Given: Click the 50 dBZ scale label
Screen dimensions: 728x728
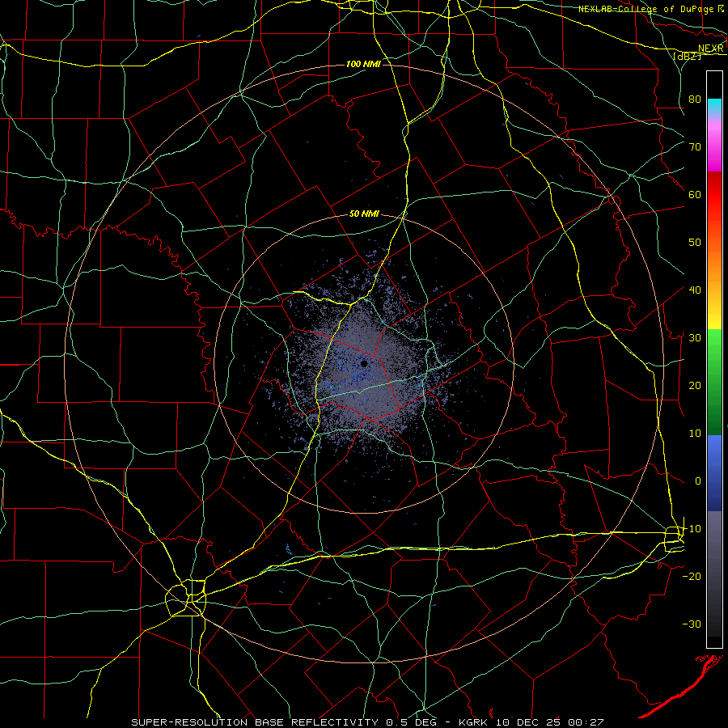Looking at the screenshot, I should [695, 243].
